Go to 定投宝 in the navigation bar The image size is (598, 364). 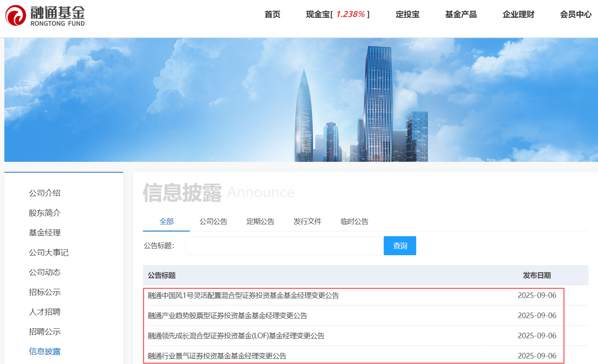coord(408,15)
